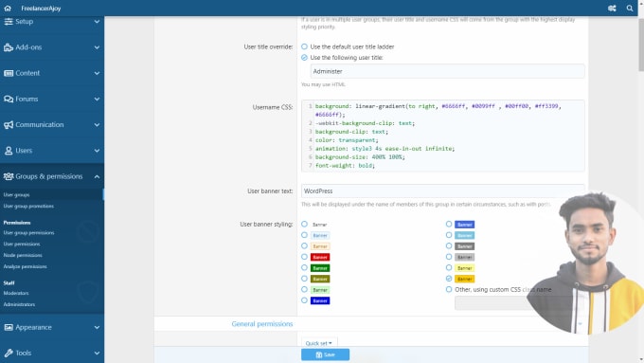Expand the Content menu chevron

click(97, 73)
